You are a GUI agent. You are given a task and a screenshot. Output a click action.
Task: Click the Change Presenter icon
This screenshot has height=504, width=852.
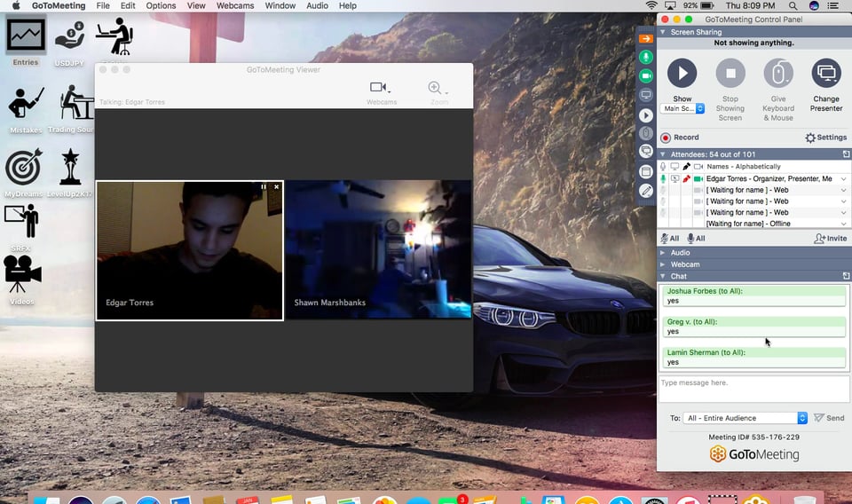click(826, 74)
